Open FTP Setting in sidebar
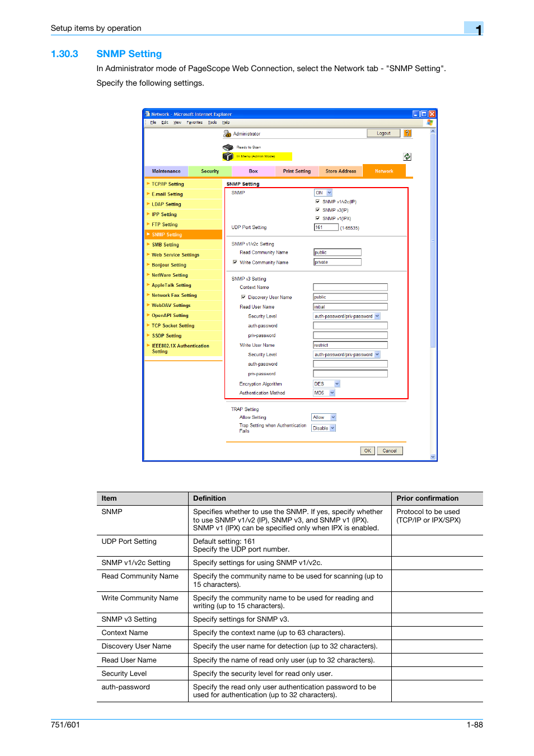 pos(184,225)
